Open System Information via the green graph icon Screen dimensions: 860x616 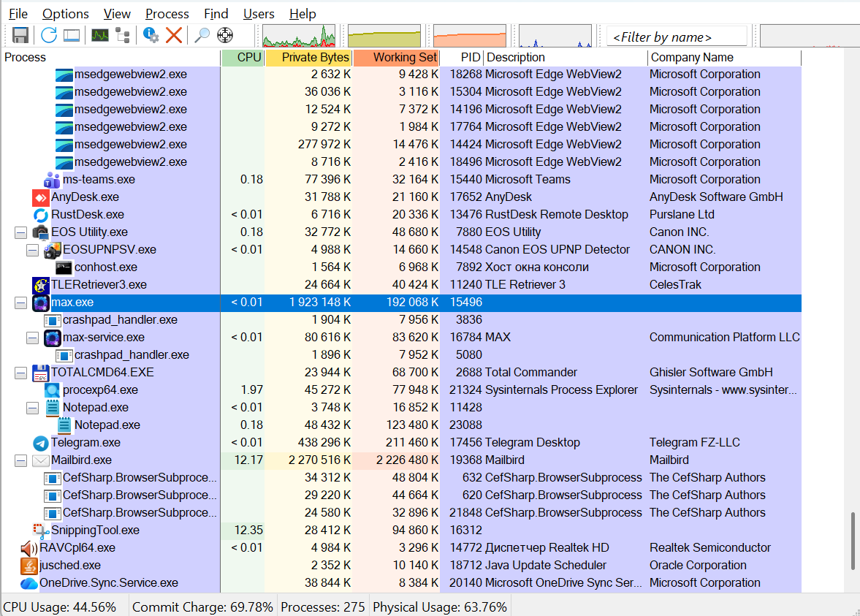100,36
